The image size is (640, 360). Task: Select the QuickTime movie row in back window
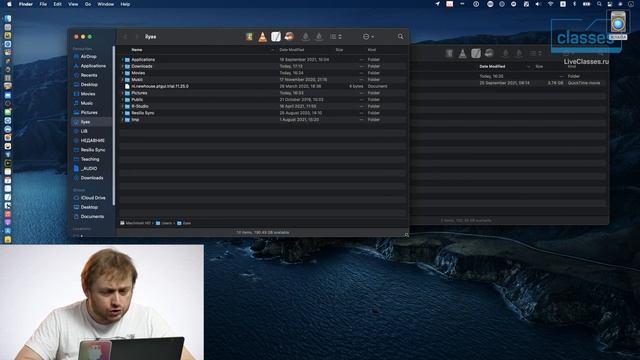[508, 83]
